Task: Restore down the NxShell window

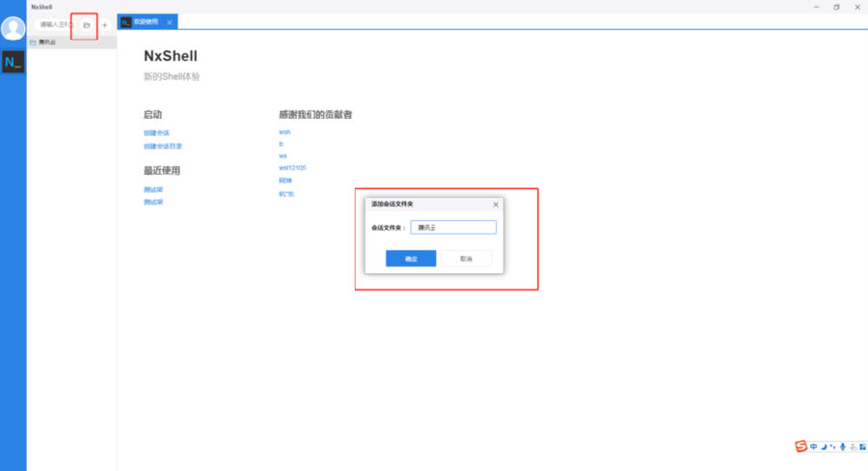Action: click(x=836, y=7)
